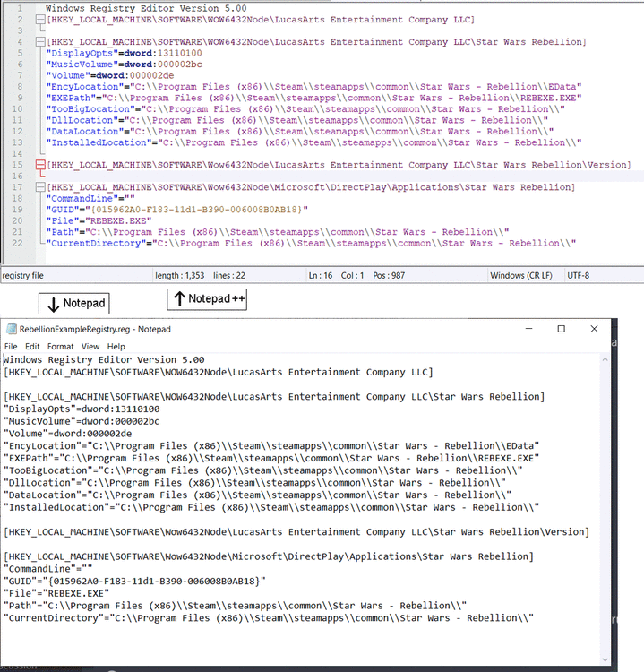Click line number 16 in Notepad++ margin
The image size is (644, 672).
point(18,177)
